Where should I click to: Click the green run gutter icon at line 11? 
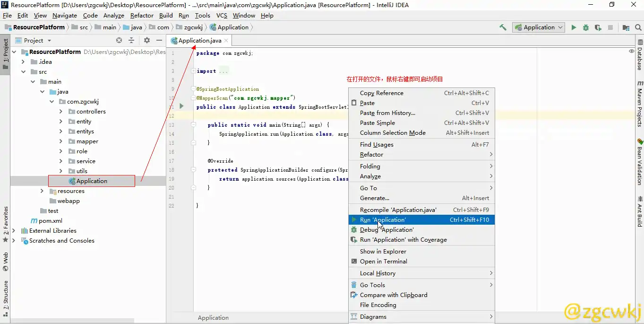coord(181,106)
